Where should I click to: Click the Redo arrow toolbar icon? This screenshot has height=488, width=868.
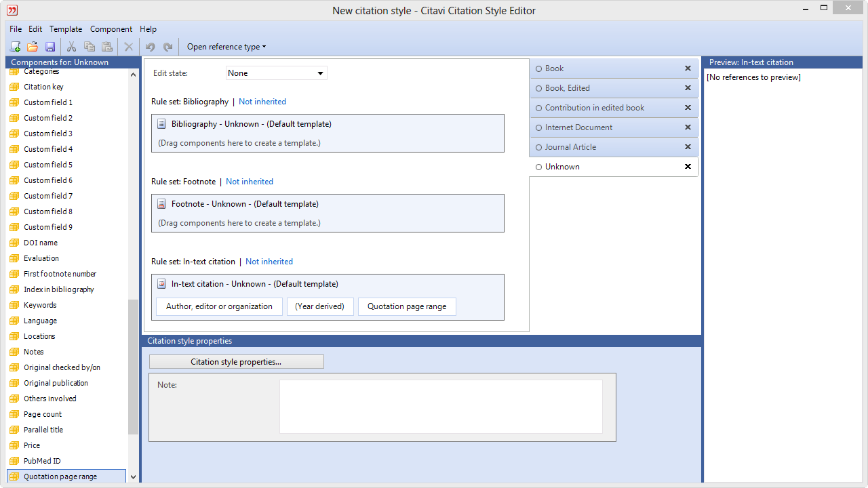(167, 47)
